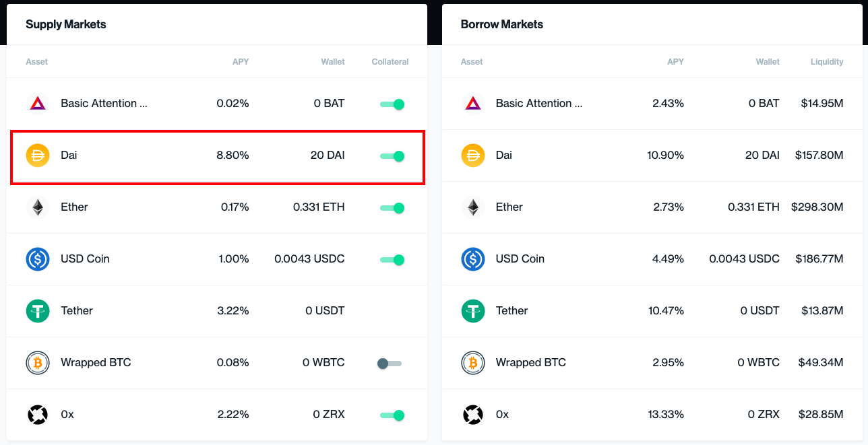868x445 pixels.
Task: Disable collateral toggle for Basic Attention Token
Action: coord(392,104)
